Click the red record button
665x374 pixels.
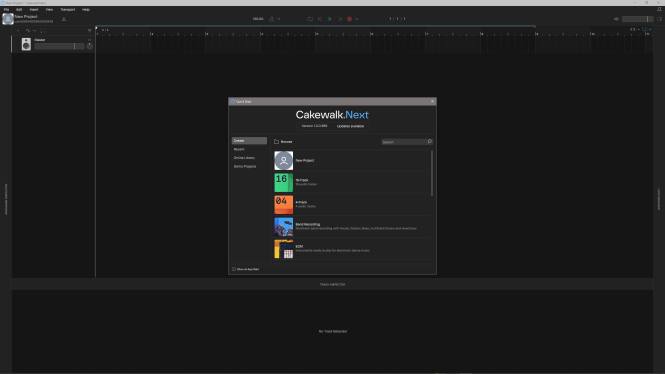coord(349,19)
